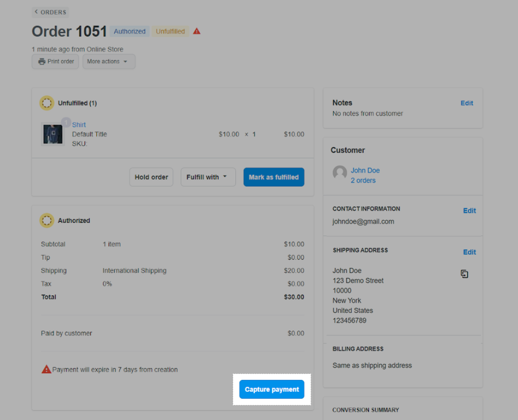Screen dimensions: 518x420
Task: Click the Unfulfilled status circle icon
Action: 47,103
